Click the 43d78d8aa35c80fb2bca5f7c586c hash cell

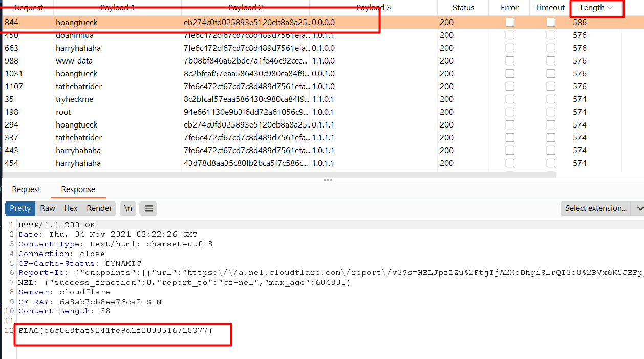point(247,163)
